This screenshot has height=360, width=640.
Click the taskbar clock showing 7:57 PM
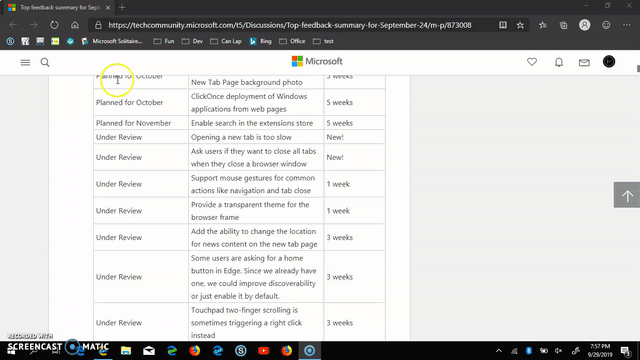point(600,351)
